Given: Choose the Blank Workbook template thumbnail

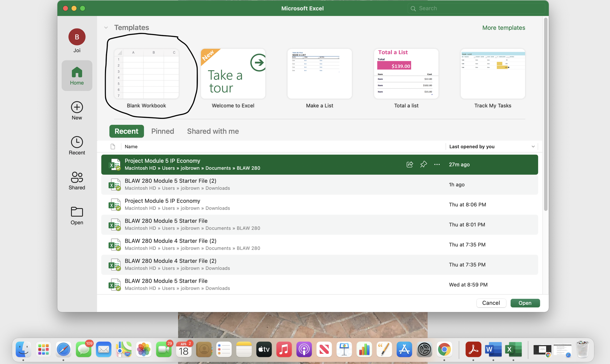Looking at the screenshot, I should 146,74.
